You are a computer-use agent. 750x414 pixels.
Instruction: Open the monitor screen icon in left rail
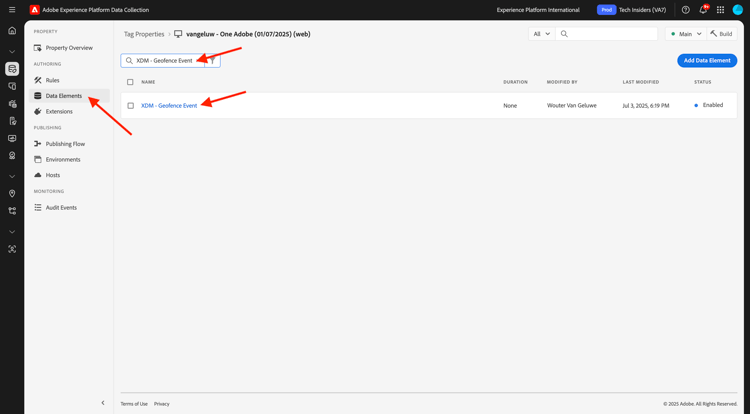pos(12,138)
